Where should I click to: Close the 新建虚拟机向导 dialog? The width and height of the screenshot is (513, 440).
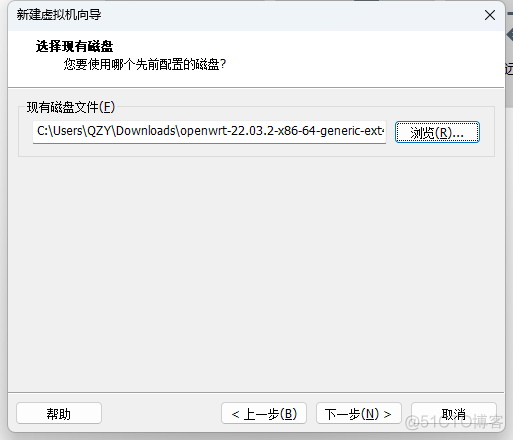tap(490, 15)
